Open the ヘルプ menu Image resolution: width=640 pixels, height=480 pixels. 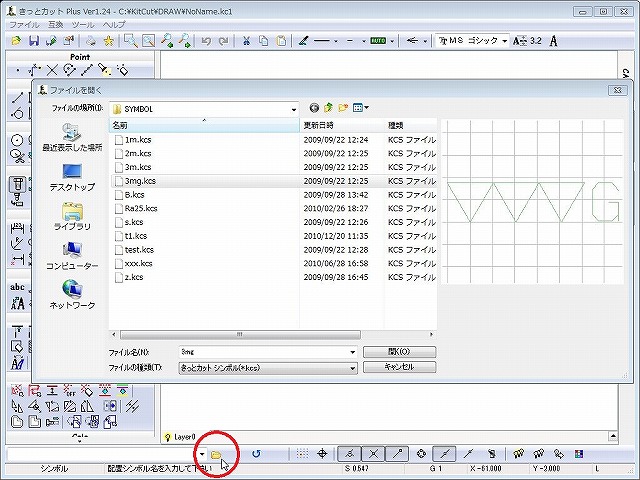point(114,25)
